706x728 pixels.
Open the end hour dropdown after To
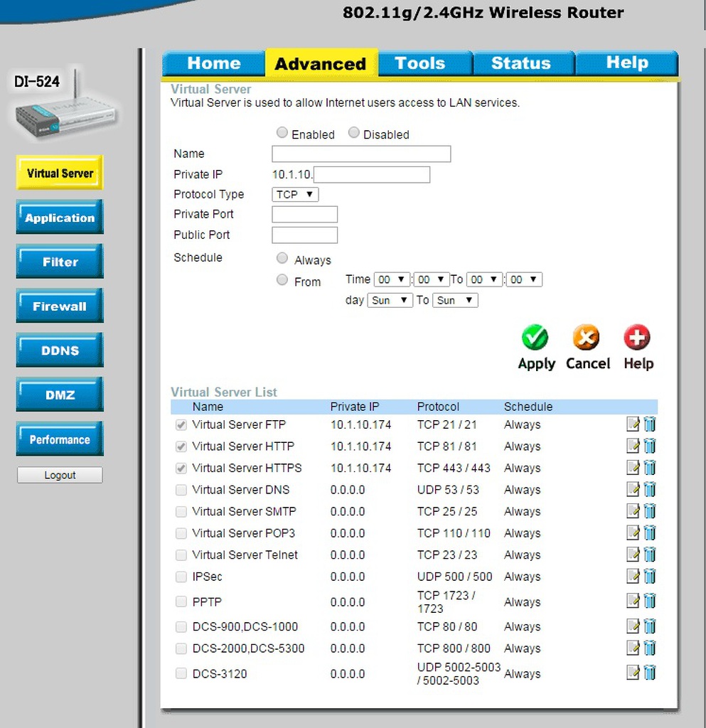485,279
